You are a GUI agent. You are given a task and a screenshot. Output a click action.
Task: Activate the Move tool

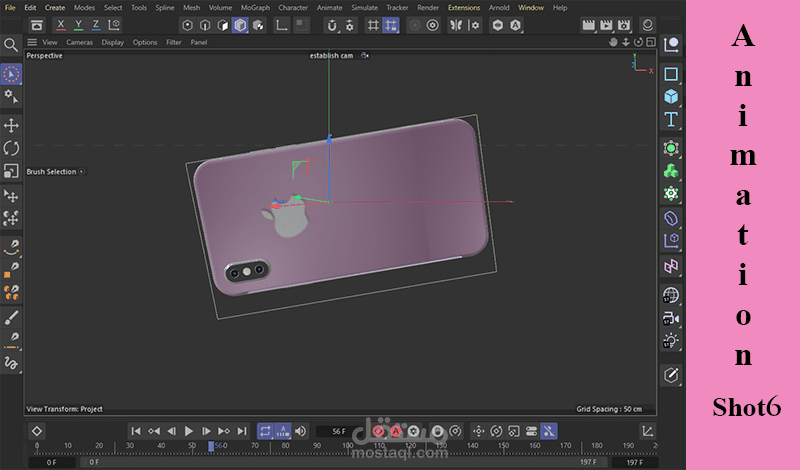[11, 126]
